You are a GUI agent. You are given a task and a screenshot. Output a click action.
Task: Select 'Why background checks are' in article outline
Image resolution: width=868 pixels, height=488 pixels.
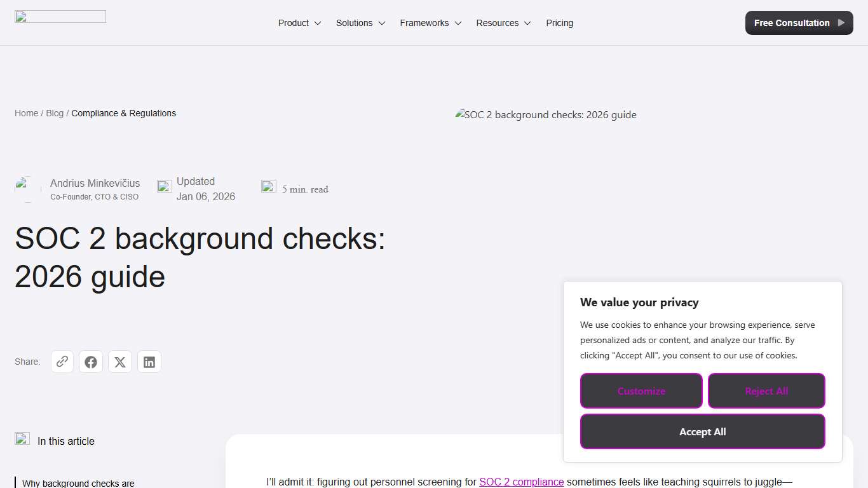coord(79,483)
